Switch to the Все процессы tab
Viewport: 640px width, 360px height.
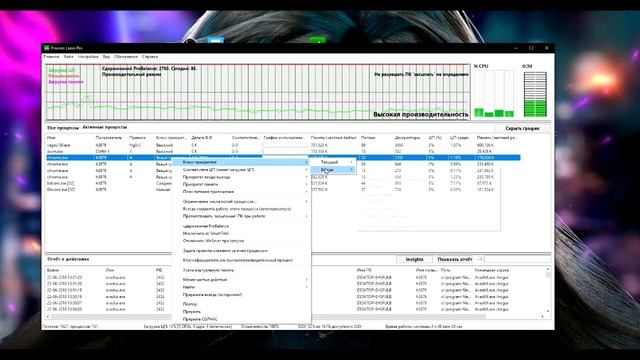[63, 128]
